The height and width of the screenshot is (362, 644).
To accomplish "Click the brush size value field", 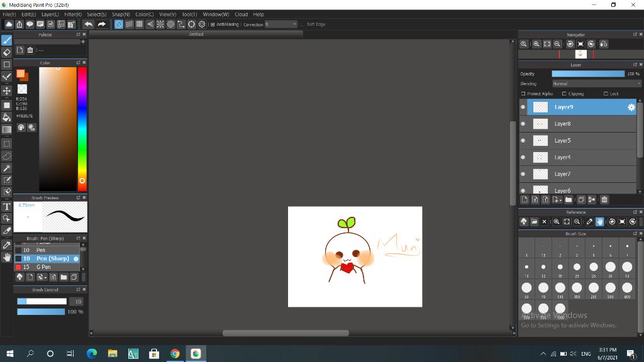I will point(77,302).
